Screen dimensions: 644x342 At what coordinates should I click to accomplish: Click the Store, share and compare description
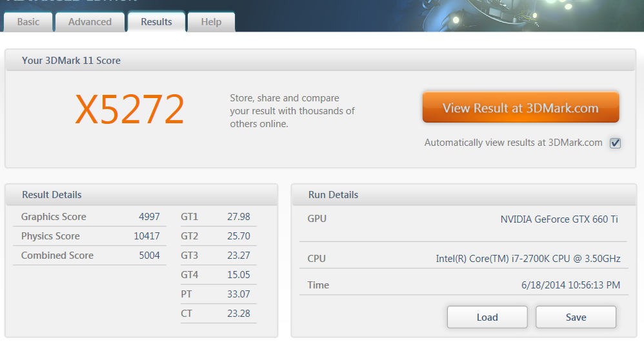click(x=292, y=111)
